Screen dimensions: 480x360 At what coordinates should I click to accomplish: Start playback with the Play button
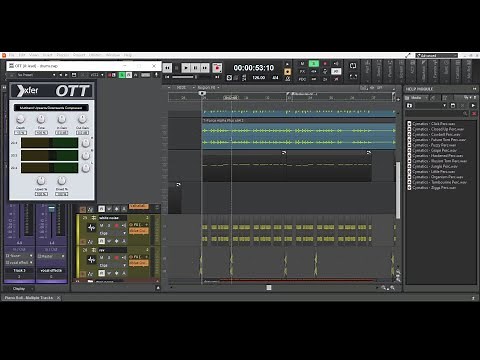pyautogui.click(x=186, y=68)
